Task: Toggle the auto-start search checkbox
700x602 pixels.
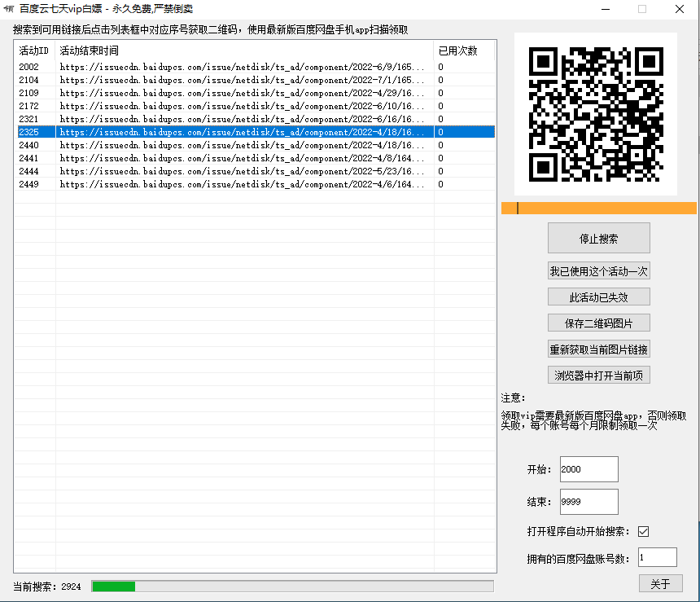Action: click(x=643, y=530)
